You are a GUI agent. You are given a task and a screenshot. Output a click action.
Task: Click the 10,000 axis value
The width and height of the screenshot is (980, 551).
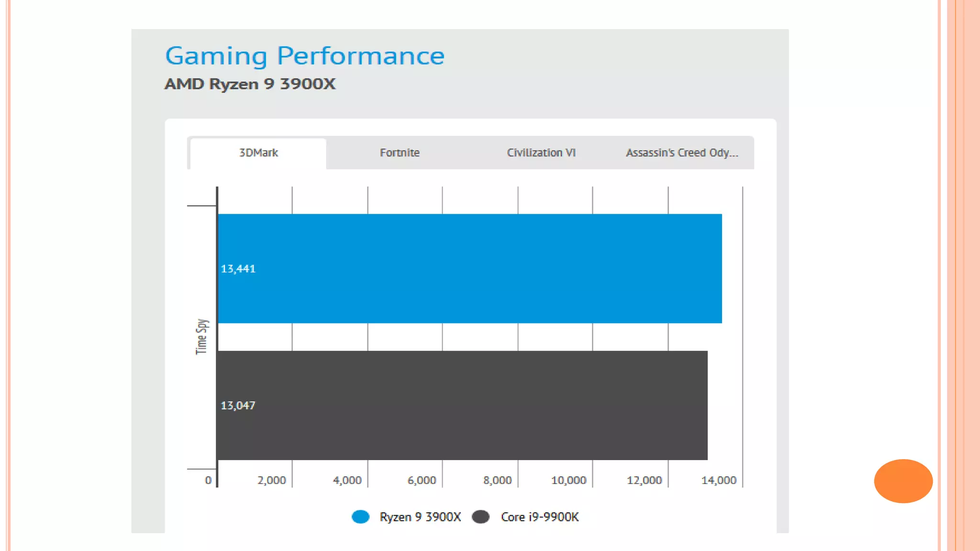point(568,480)
